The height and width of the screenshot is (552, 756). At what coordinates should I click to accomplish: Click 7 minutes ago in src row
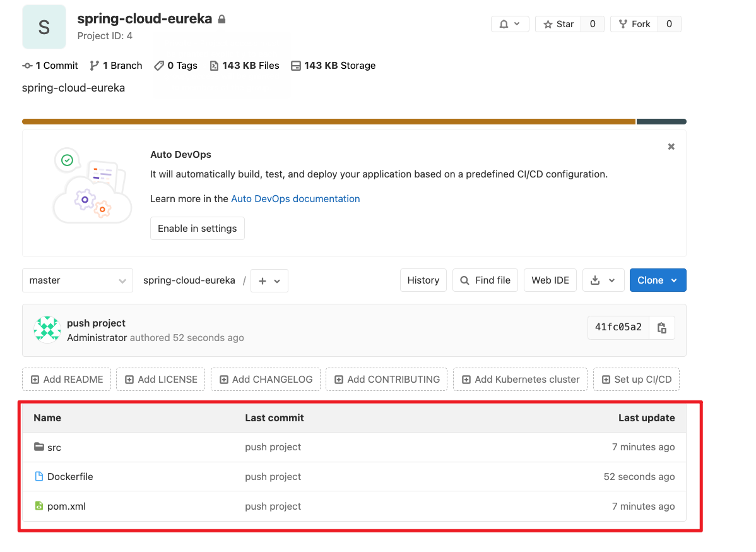click(x=643, y=447)
